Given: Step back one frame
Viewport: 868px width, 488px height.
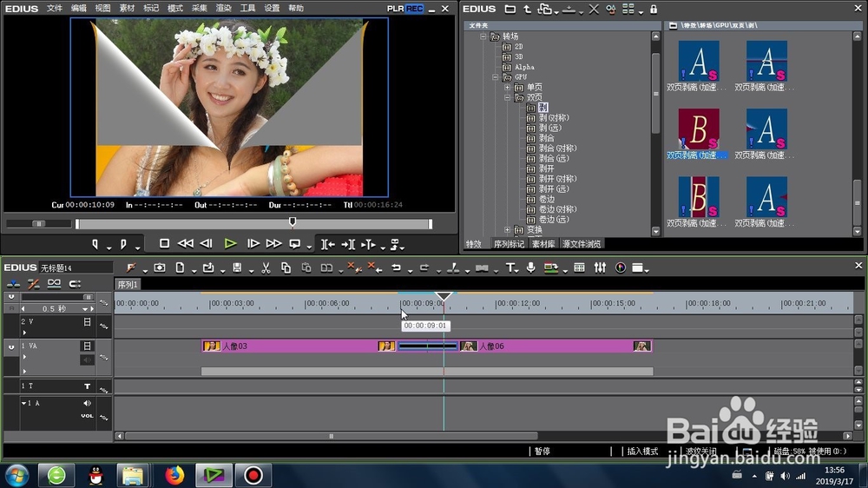Looking at the screenshot, I should click(x=207, y=244).
